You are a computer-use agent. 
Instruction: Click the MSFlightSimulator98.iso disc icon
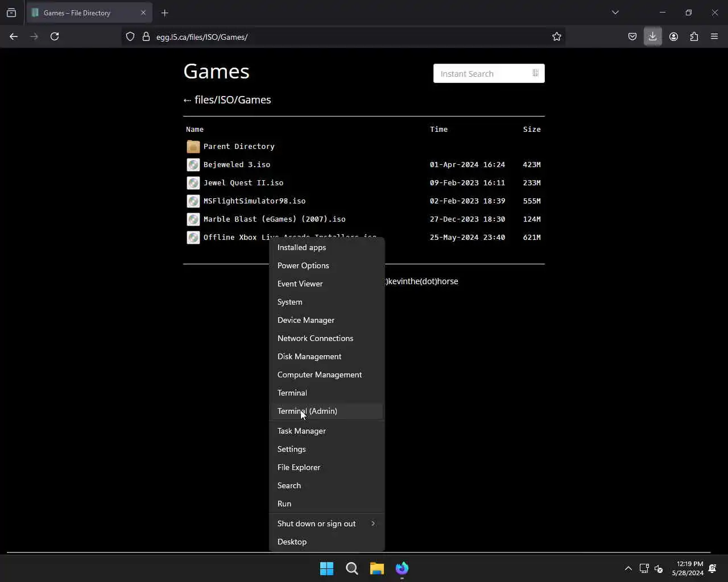[x=193, y=201]
